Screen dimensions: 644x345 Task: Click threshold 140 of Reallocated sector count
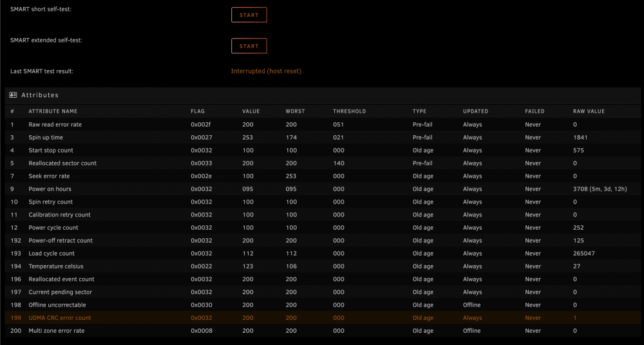(x=339, y=163)
